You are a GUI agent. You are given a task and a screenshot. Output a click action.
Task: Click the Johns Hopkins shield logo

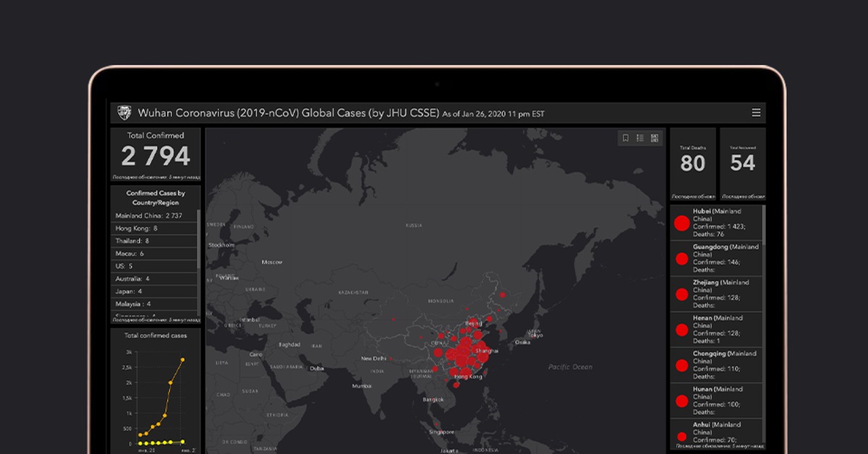124,113
